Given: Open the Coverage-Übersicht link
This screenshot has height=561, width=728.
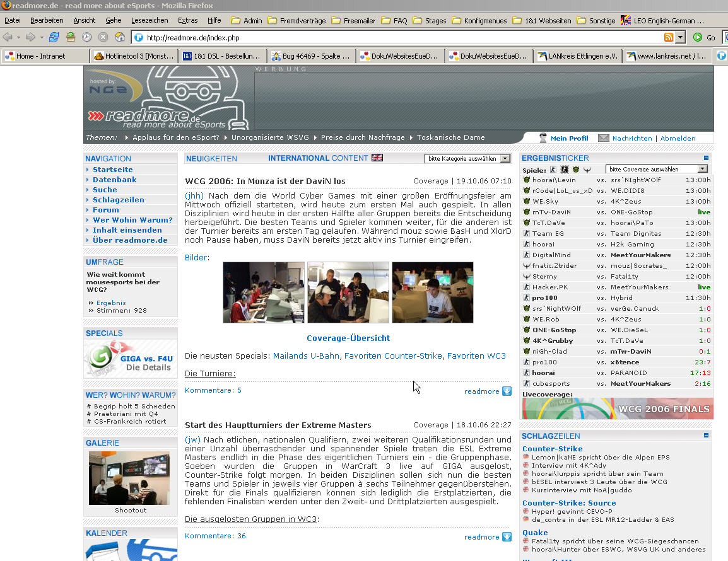Looking at the screenshot, I should pyautogui.click(x=348, y=338).
